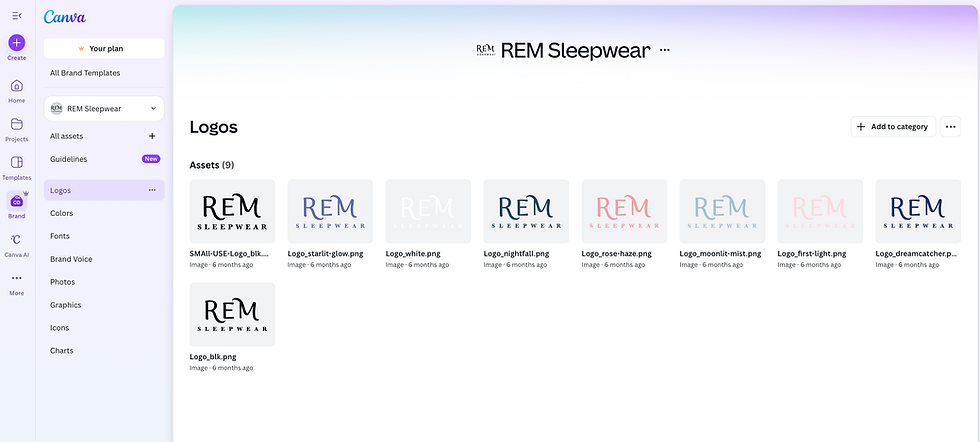Open Logo_moonlit-mist.png thumbnail
Image resolution: width=980 pixels, height=442 pixels.
[722, 211]
